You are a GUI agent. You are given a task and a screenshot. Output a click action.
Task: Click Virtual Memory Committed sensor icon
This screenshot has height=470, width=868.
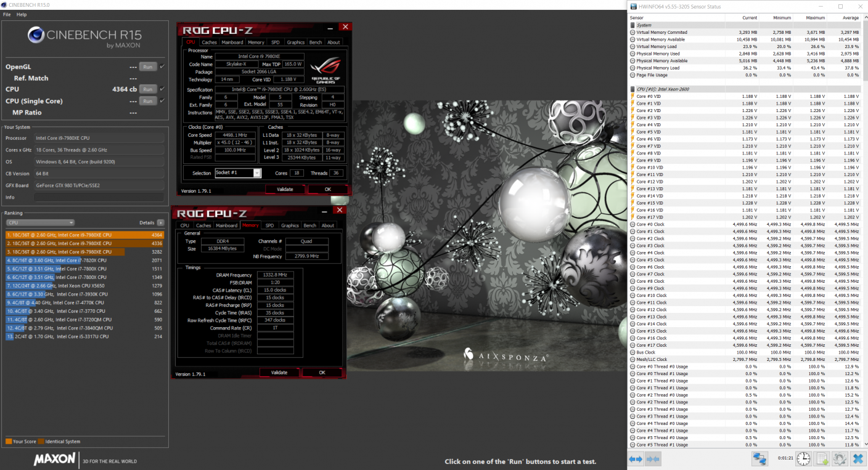click(x=633, y=32)
